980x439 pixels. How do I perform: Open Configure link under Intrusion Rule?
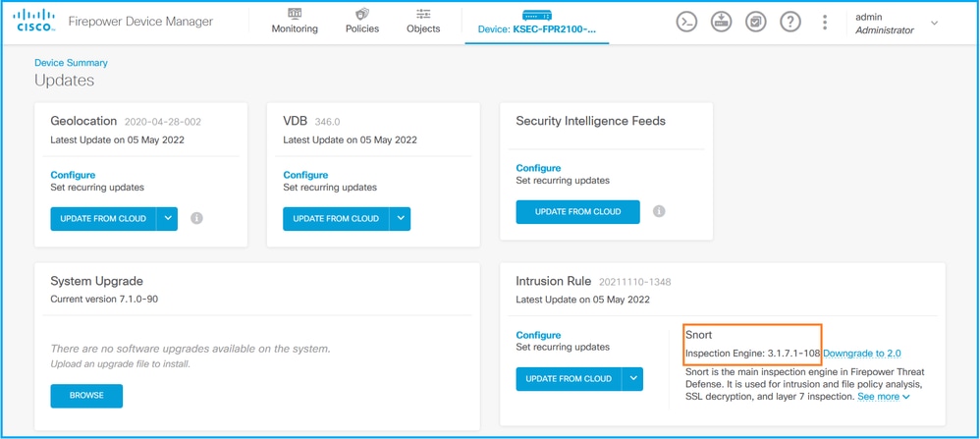(x=539, y=335)
